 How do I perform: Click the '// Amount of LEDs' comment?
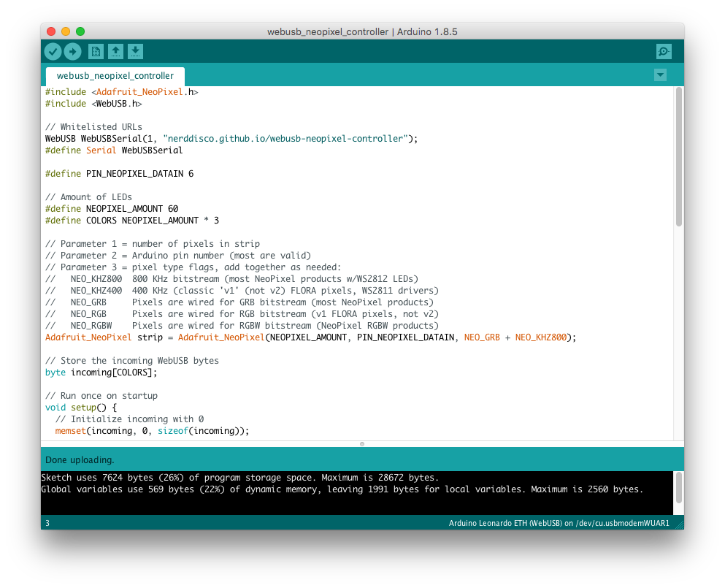coord(88,197)
